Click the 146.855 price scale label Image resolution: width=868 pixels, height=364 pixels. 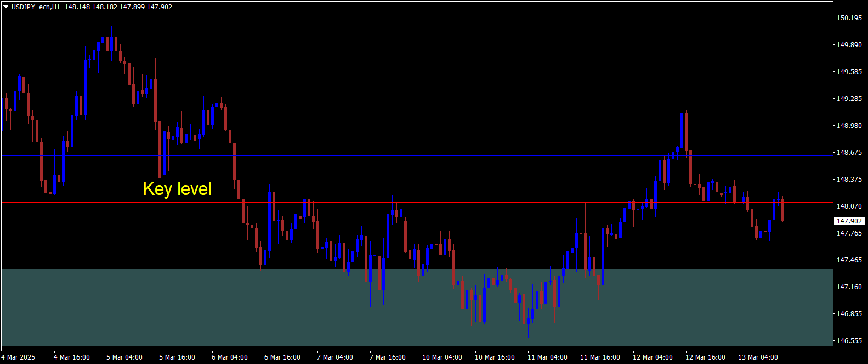tap(849, 314)
